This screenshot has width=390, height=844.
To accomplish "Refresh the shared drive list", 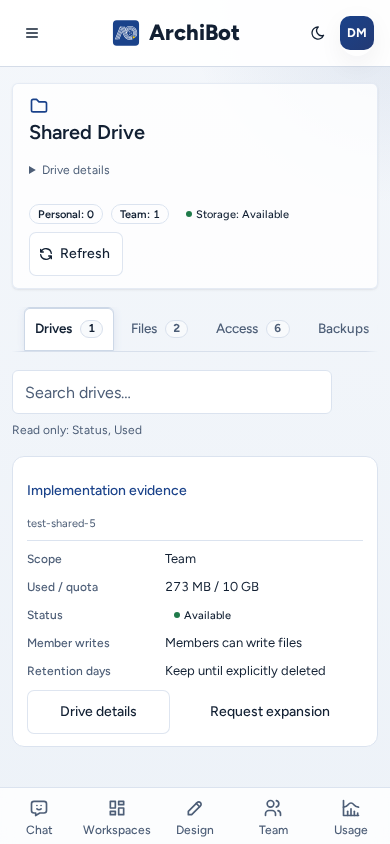I will (76, 254).
